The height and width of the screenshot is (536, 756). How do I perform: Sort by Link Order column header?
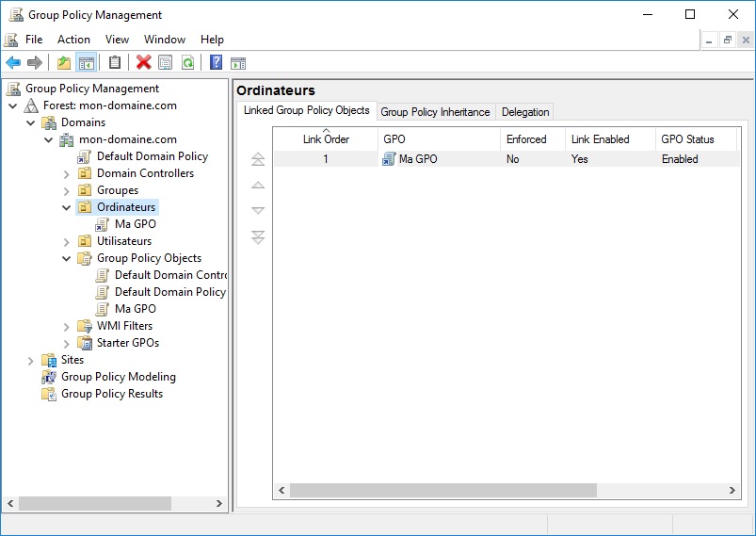tap(326, 139)
